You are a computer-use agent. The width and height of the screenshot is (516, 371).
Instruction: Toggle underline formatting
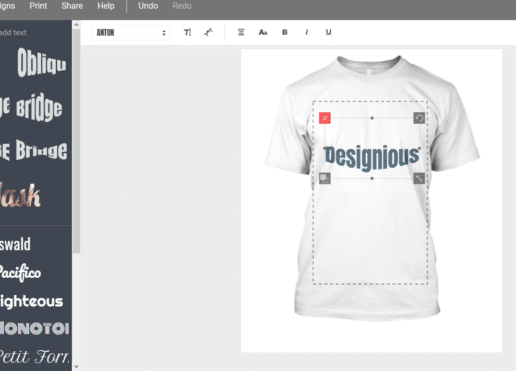(x=328, y=32)
